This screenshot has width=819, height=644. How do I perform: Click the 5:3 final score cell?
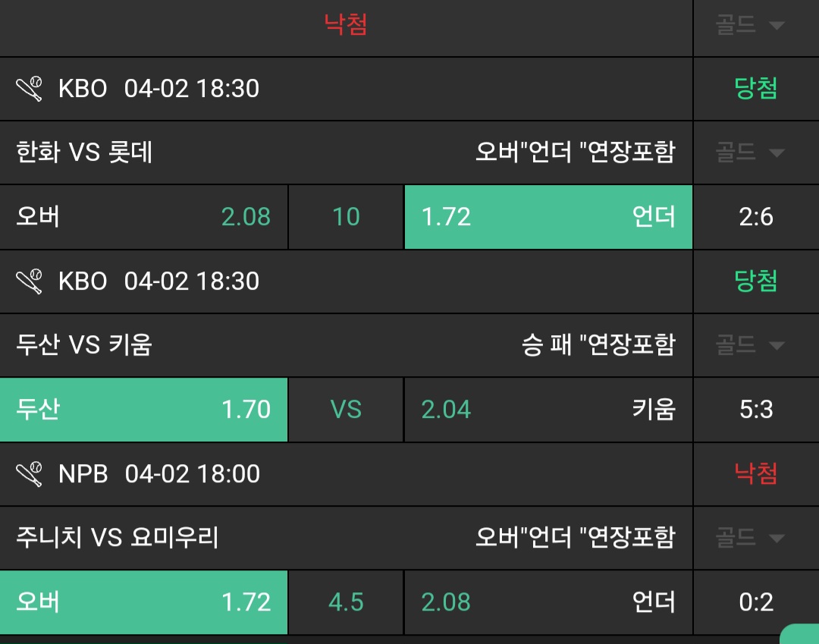[x=756, y=410]
